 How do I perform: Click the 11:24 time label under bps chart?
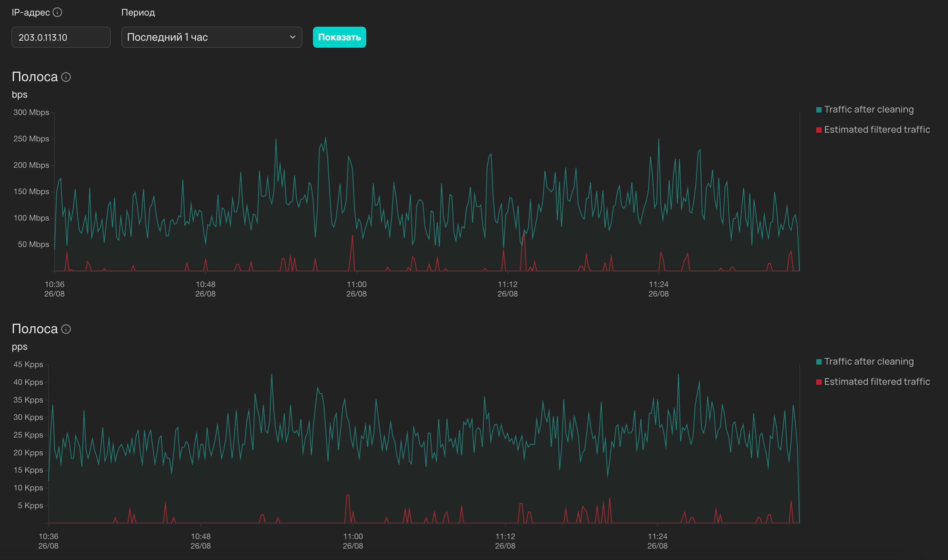click(x=658, y=284)
